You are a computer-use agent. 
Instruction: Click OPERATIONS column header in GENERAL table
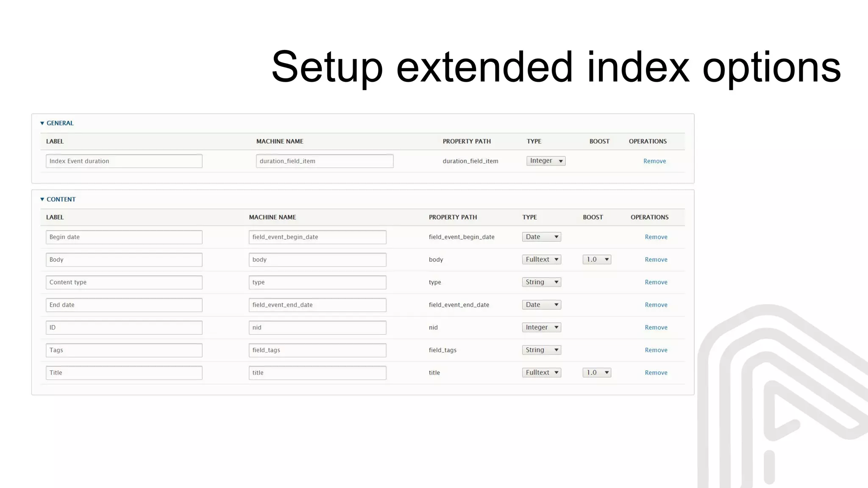(648, 141)
